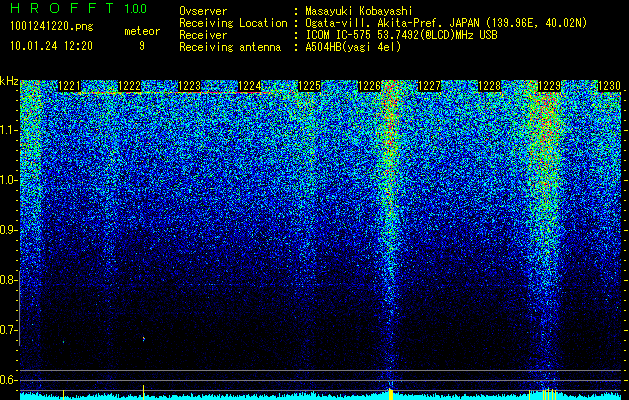Viewport: 629px width, 400px height.
Task: Click the ICOM IC-575 receiver description
Action: tap(401, 35)
